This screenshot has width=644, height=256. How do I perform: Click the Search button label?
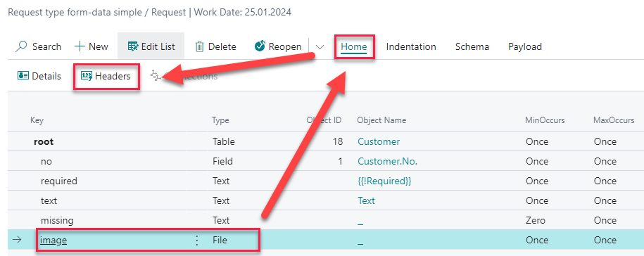(47, 46)
